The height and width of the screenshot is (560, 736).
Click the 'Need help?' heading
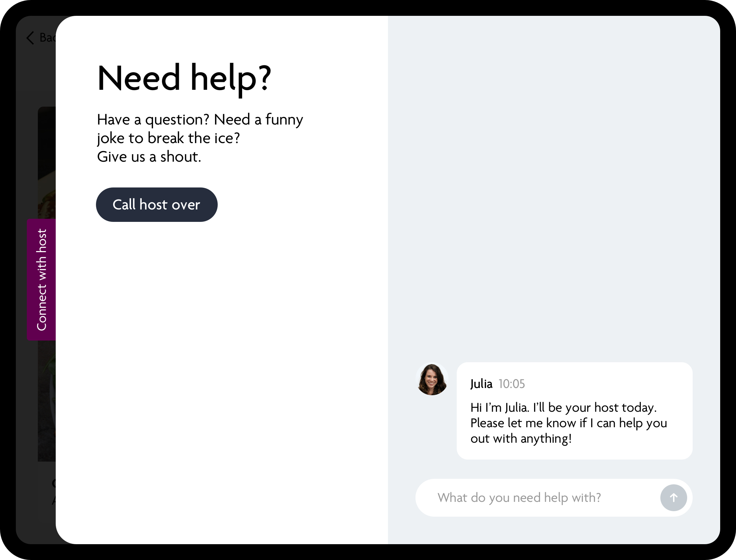click(184, 78)
